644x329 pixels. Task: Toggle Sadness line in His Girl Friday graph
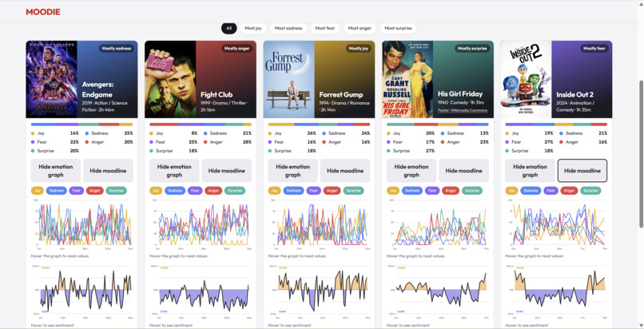[412, 191]
